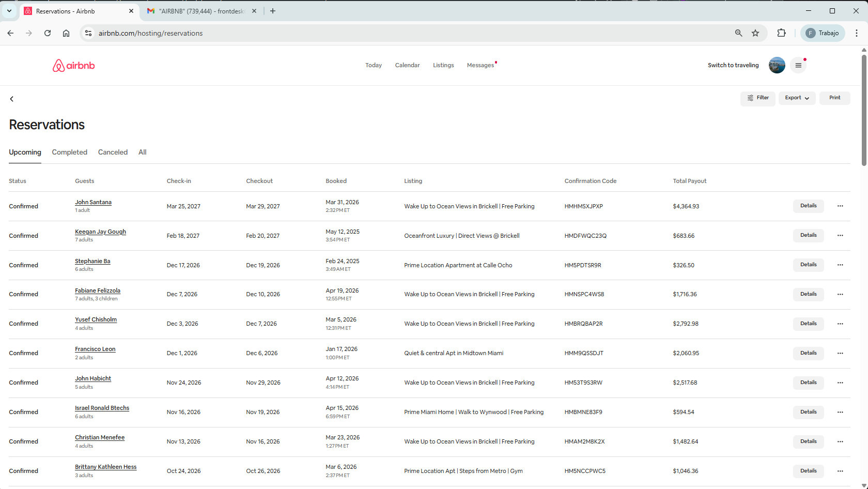Open guest profile Keegan Jay Gough
This screenshot has width=868, height=489.
tap(100, 232)
